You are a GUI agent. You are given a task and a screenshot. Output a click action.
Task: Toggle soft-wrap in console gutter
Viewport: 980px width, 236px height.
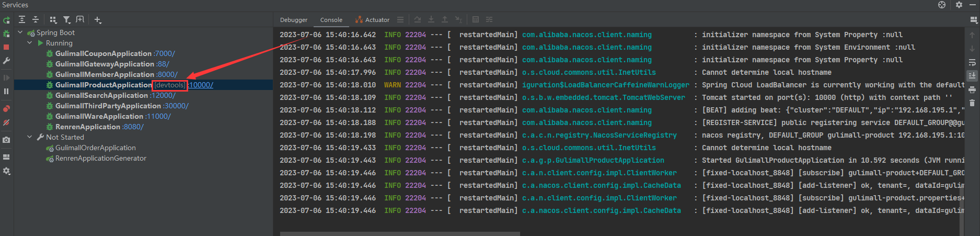(x=972, y=62)
